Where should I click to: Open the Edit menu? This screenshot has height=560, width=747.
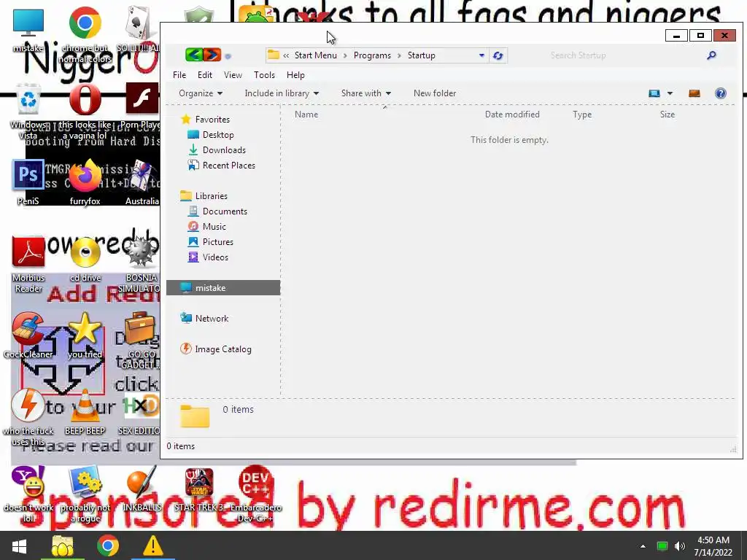point(205,75)
